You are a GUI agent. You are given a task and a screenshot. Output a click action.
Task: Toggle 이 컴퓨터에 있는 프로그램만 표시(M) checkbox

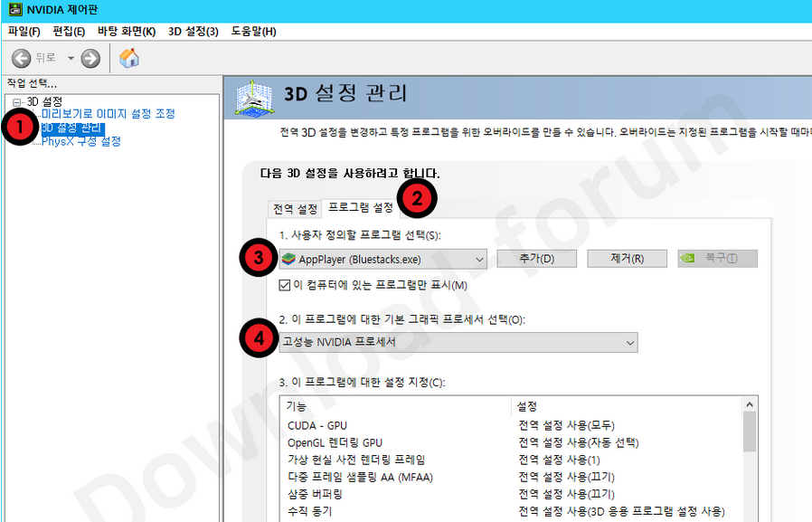pyautogui.click(x=284, y=285)
